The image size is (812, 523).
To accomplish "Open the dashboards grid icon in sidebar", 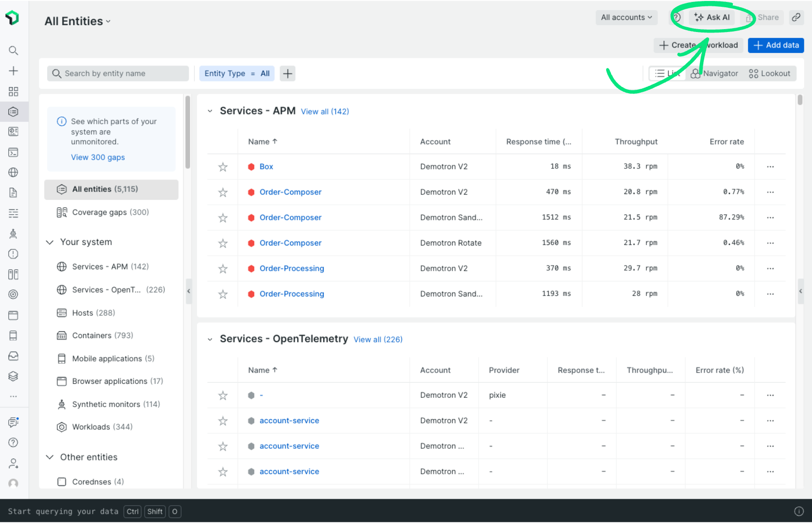I will click(13, 91).
